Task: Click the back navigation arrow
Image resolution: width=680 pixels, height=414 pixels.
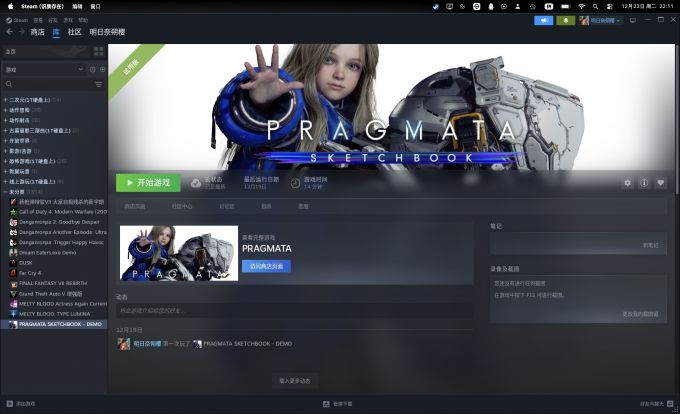Action: point(9,32)
